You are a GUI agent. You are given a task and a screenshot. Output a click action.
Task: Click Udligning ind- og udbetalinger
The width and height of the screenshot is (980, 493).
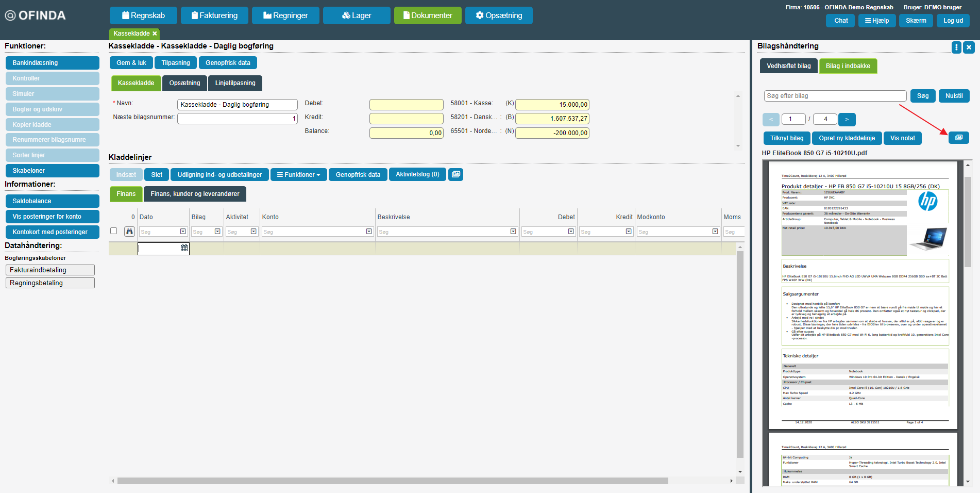pyautogui.click(x=220, y=175)
